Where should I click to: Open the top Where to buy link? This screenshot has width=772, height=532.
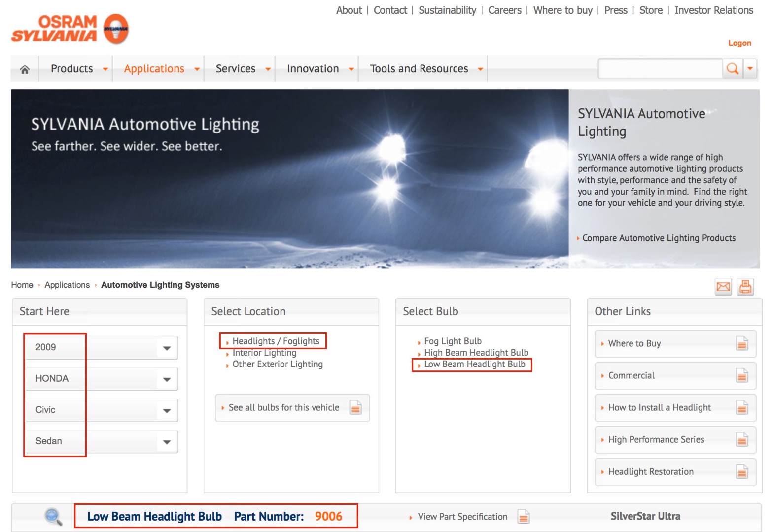click(563, 10)
